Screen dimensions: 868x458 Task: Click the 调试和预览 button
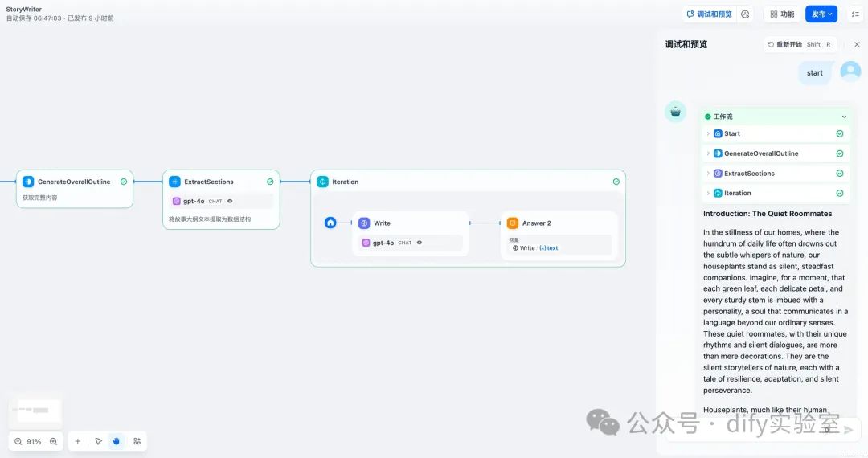(709, 14)
